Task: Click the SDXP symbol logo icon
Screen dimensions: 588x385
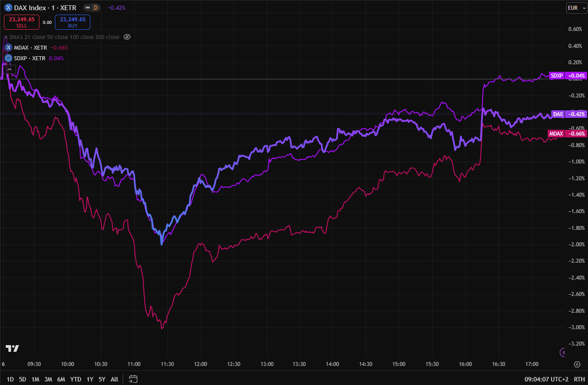Action: point(8,58)
